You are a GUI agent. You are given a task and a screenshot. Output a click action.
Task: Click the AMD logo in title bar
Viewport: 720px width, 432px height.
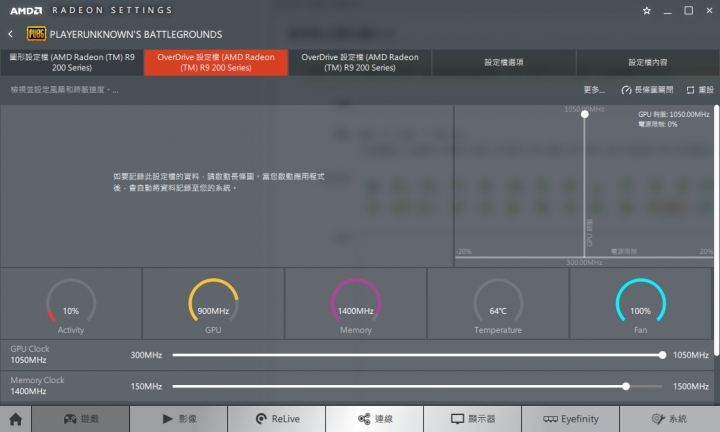(26, 10)
